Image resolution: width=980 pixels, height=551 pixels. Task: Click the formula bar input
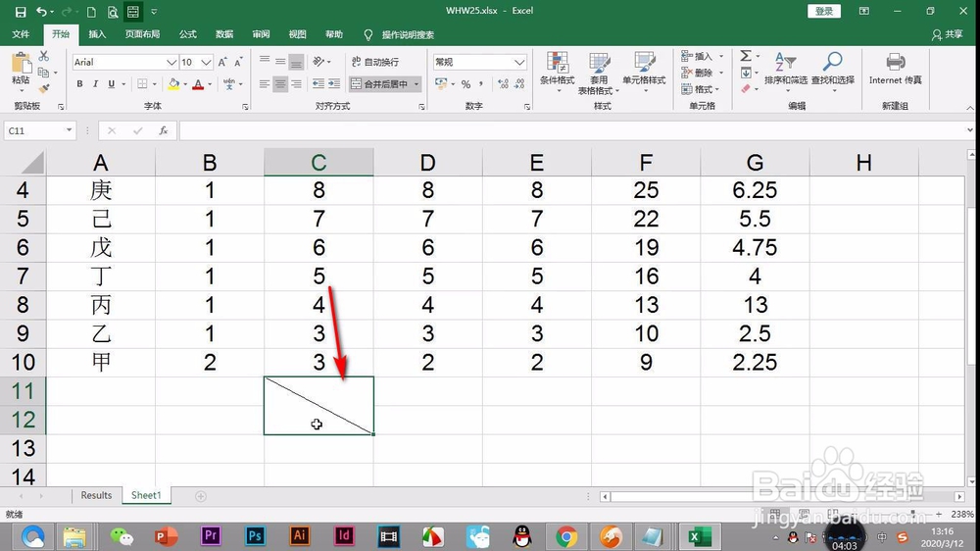[572, 130]
